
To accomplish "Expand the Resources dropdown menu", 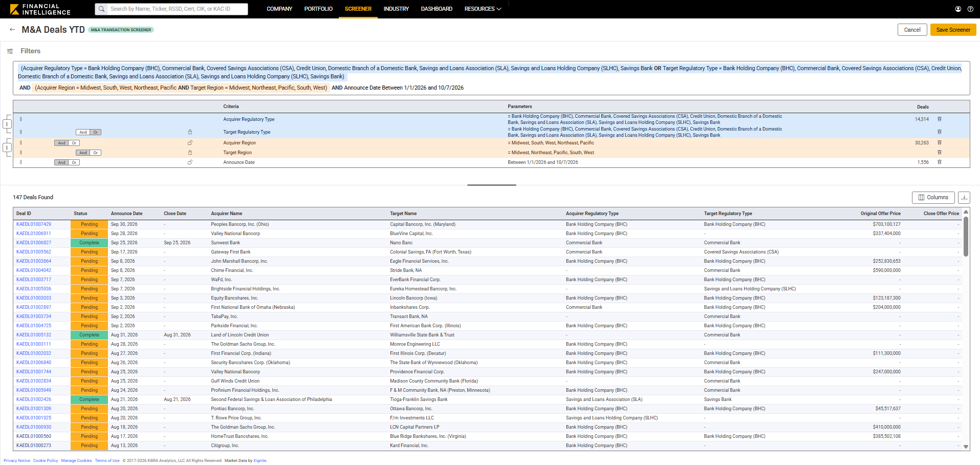I will coord(483,9).
